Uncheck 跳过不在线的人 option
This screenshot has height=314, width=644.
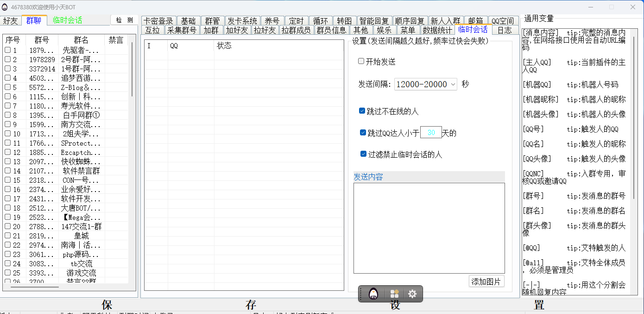[362, 111]
